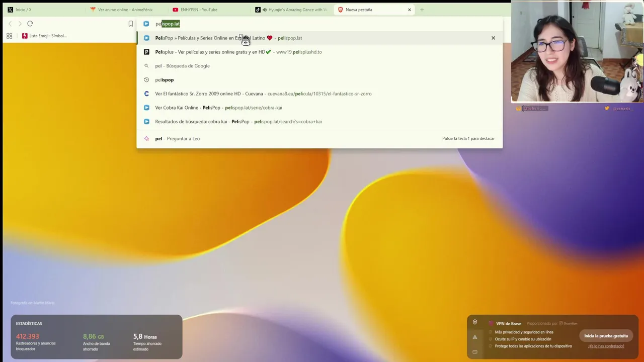Click Inicia la prueba gratuita button
644x362 pixels.
606,336
